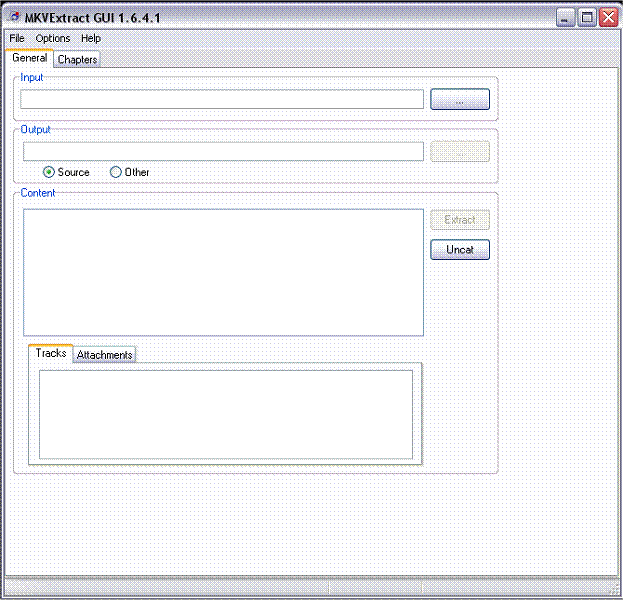Click inside the Tracks list area
The image size is (624, 601).
pyautogui.click(x=226, y=414)
